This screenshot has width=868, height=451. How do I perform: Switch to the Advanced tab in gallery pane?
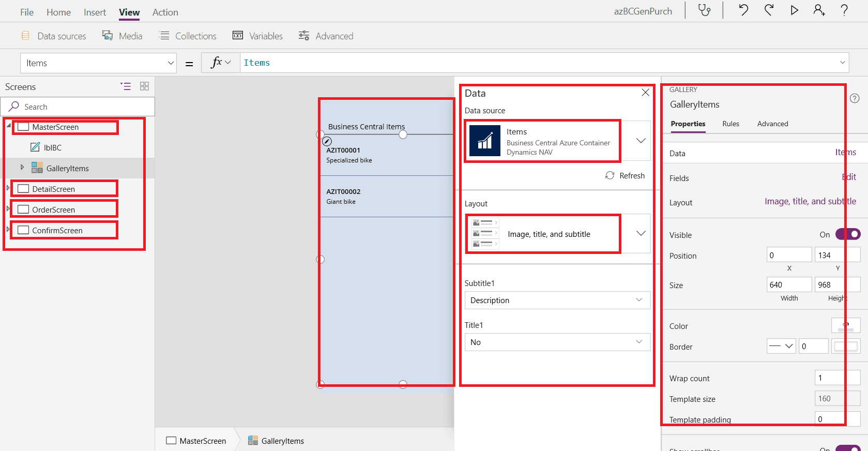772,124
